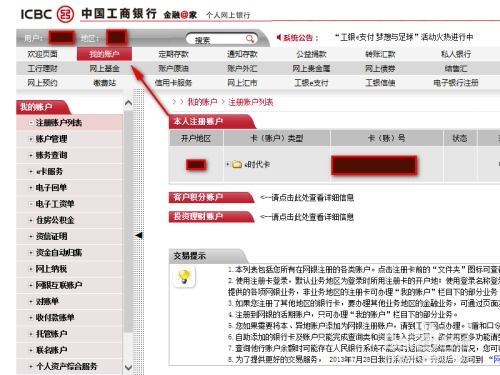Open the 电子银行注册 menu item
The image size is (500, 375).
pyautogui.click(x=456, y=83)
